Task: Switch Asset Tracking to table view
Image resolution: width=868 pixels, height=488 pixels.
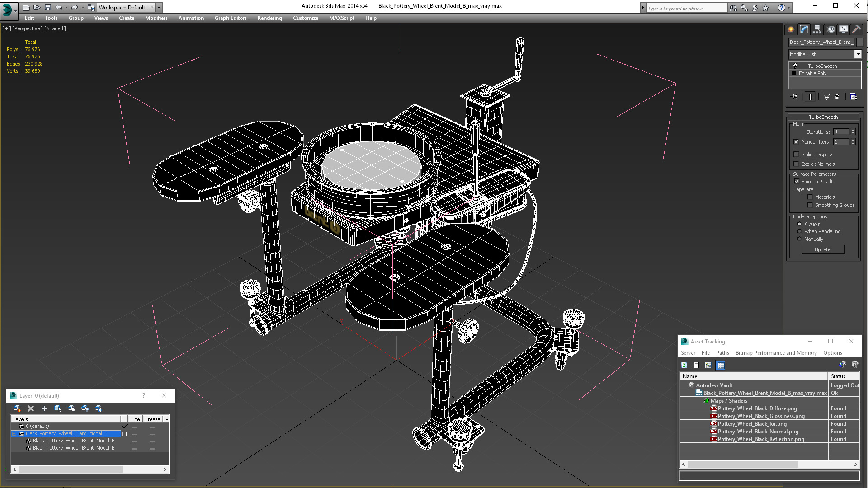Action: click(721, 365)
